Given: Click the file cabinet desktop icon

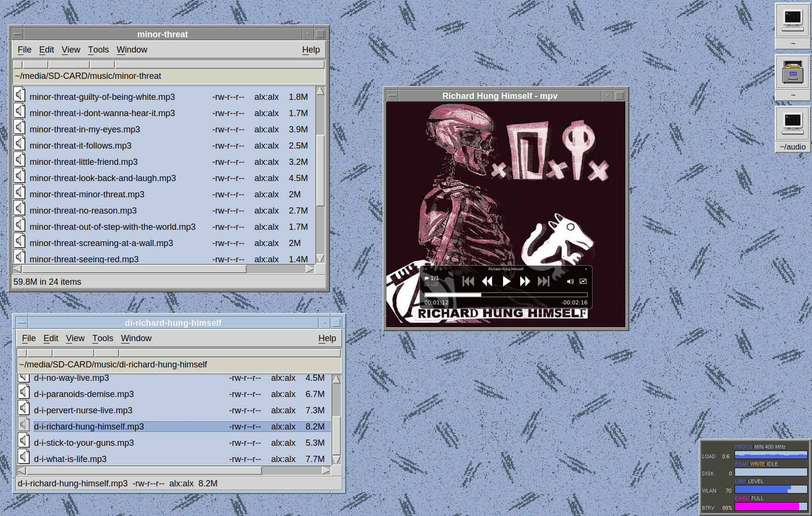Looking at the screenshot, I should (x=792, y=72).
